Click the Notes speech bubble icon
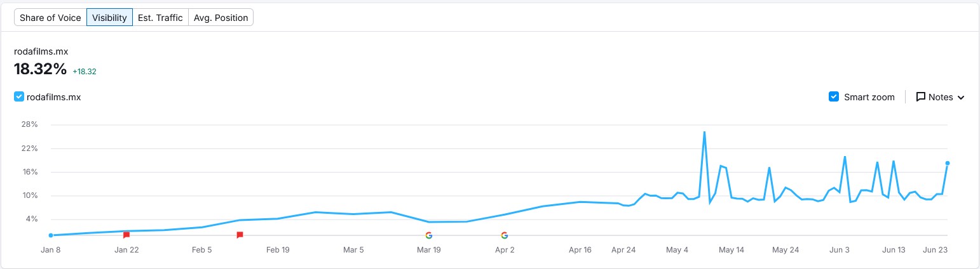The width and height of the screenshot is (980, 269). pos(920,97)
